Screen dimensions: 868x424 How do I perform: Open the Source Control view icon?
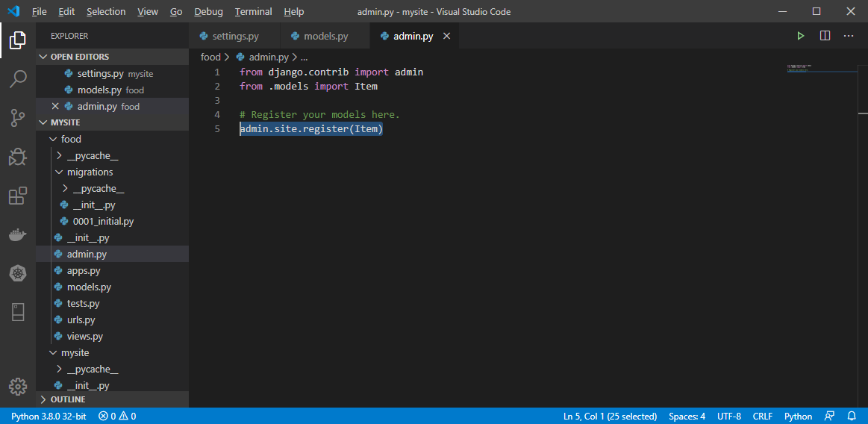(18, 118)
